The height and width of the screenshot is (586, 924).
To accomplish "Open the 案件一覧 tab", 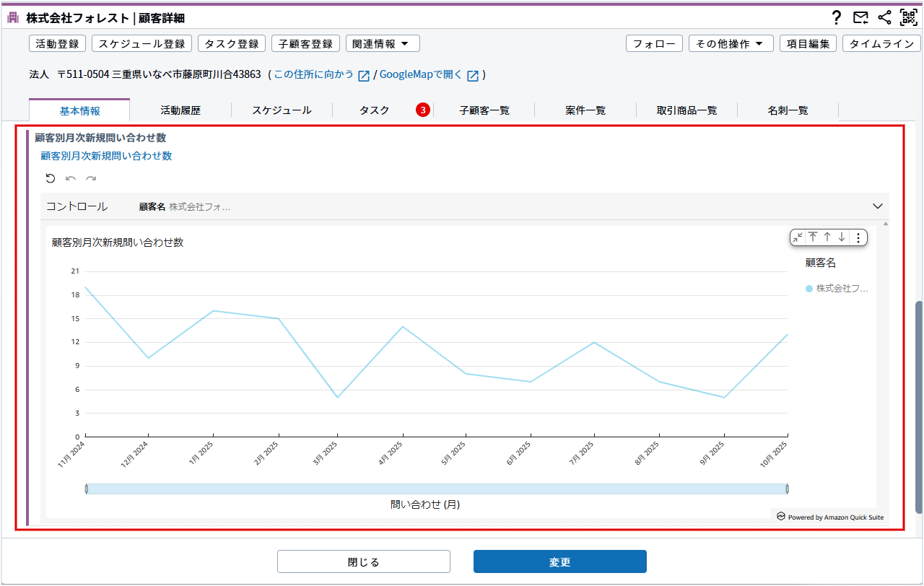I will (585, 110).
